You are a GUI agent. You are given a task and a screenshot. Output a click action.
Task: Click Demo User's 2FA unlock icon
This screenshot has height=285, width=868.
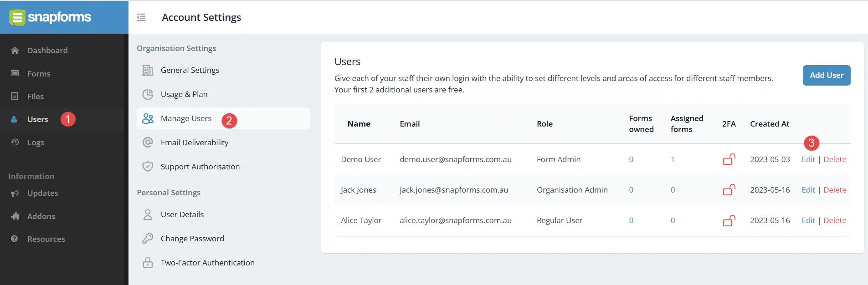pyautogui.click(x=729, y=159)
